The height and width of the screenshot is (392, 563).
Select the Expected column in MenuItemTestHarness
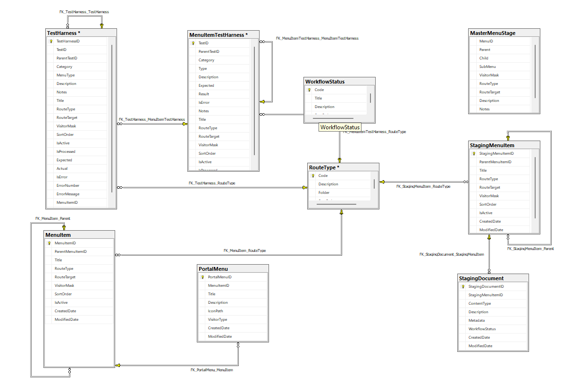click(219, 86)
